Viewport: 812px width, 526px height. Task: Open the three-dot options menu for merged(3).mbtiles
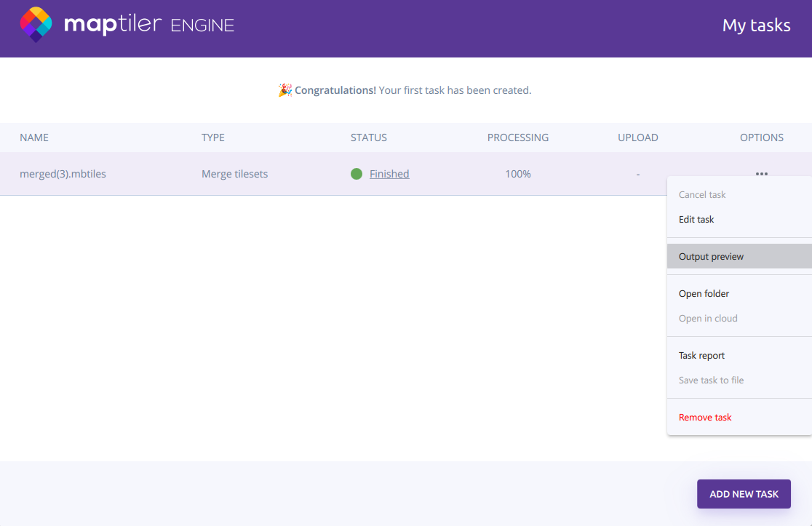(x=761, y=173)
